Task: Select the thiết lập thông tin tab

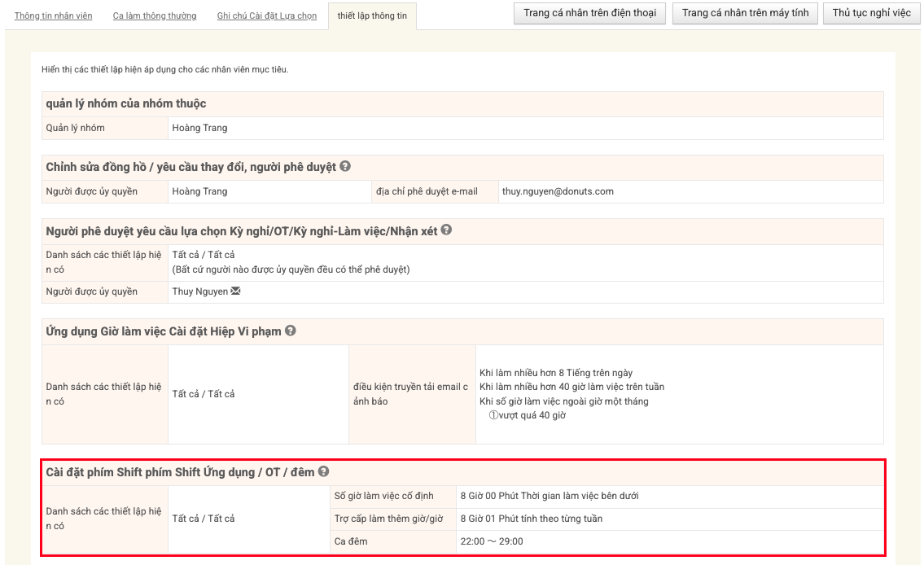Action: (372, 15)
